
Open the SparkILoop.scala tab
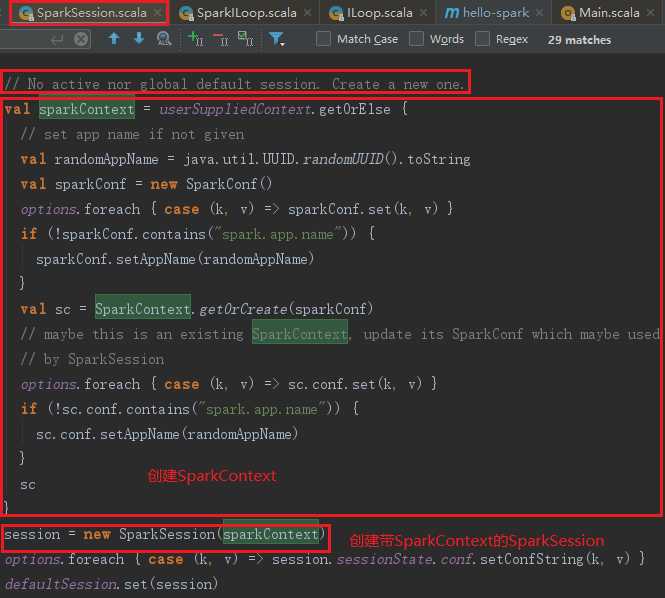pos(246,13)
